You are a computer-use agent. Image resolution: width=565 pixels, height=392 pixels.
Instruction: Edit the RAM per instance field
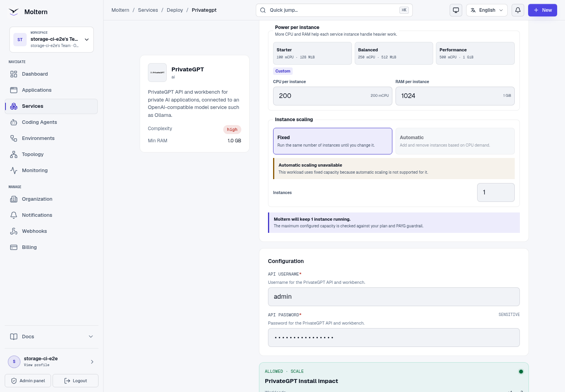pyautogui.click(x=455, y=96)
